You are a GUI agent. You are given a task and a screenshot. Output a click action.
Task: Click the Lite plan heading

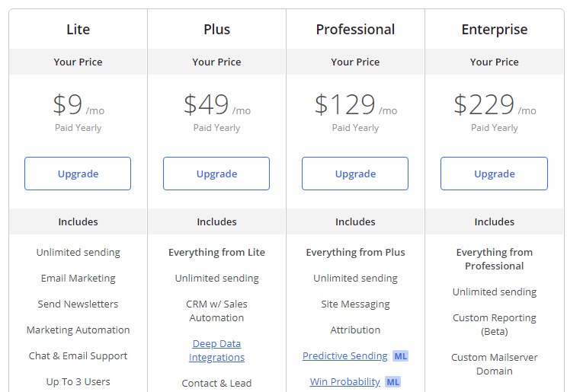(78, 30)
